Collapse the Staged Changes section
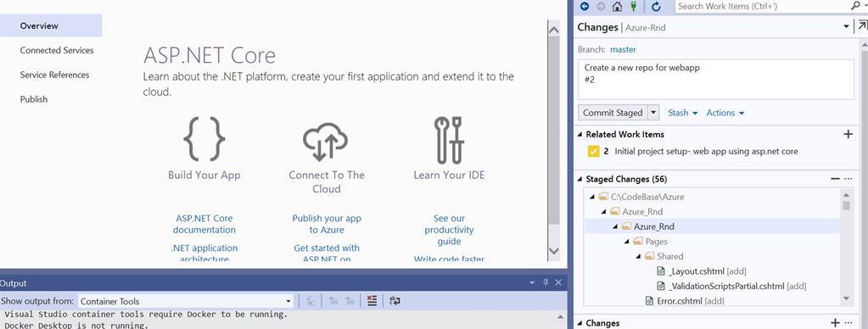868x329 pixels. 580,179
